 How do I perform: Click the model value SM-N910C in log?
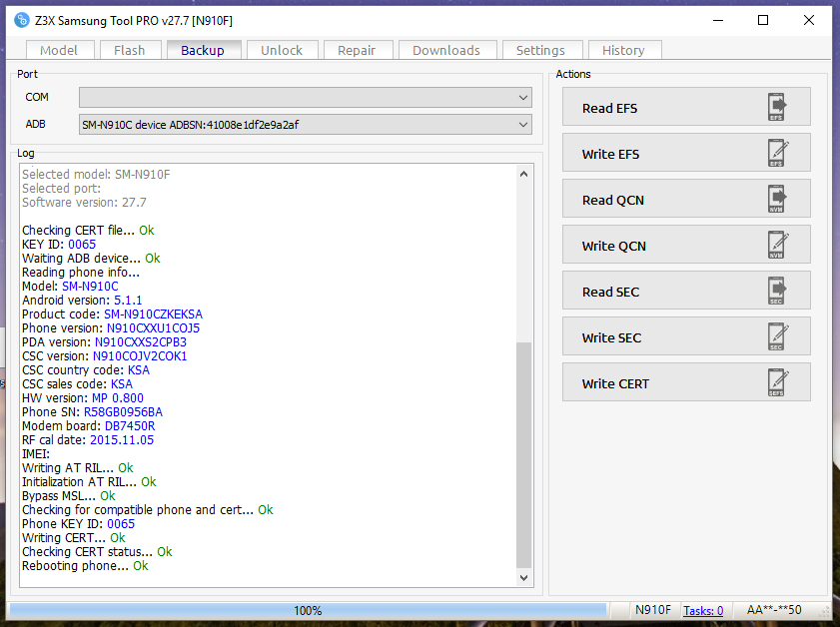pyautogui.click(x=90, y=286)
